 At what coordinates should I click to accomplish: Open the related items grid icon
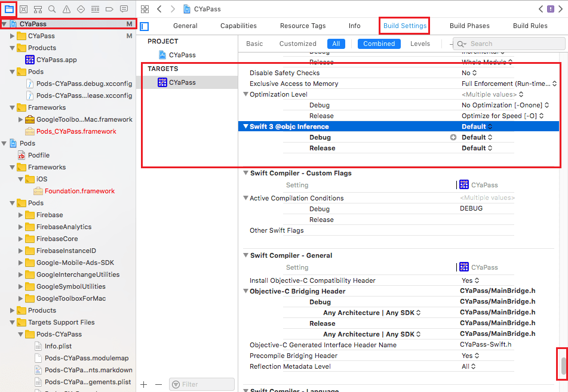(x=145, y=9)
